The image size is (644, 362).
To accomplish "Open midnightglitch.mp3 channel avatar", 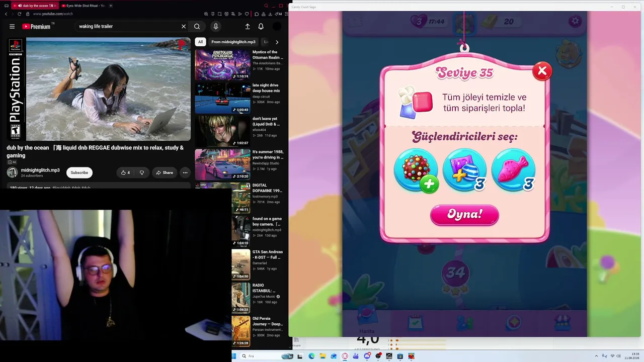I will [12, 172].
